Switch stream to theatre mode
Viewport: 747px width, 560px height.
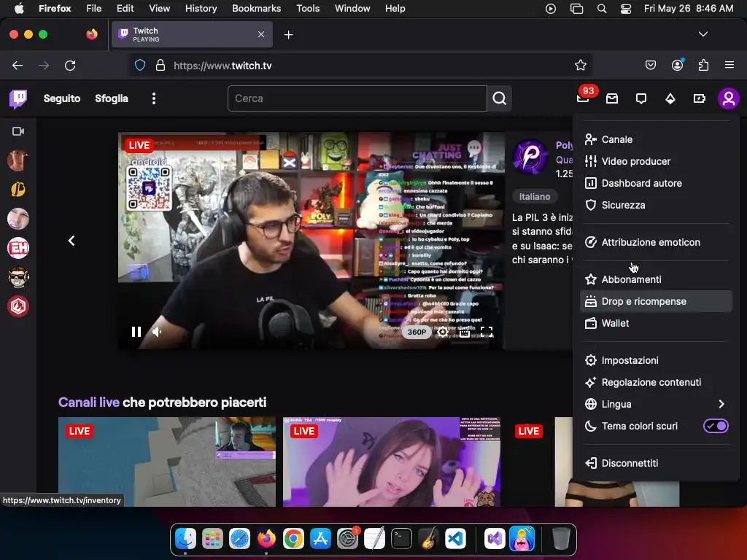tap(465, 332)
